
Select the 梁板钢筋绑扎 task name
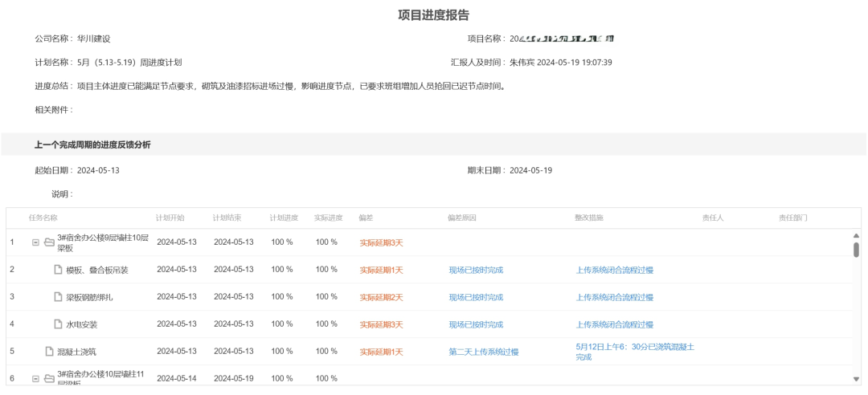pyautogui.click(x=89, y=297)
